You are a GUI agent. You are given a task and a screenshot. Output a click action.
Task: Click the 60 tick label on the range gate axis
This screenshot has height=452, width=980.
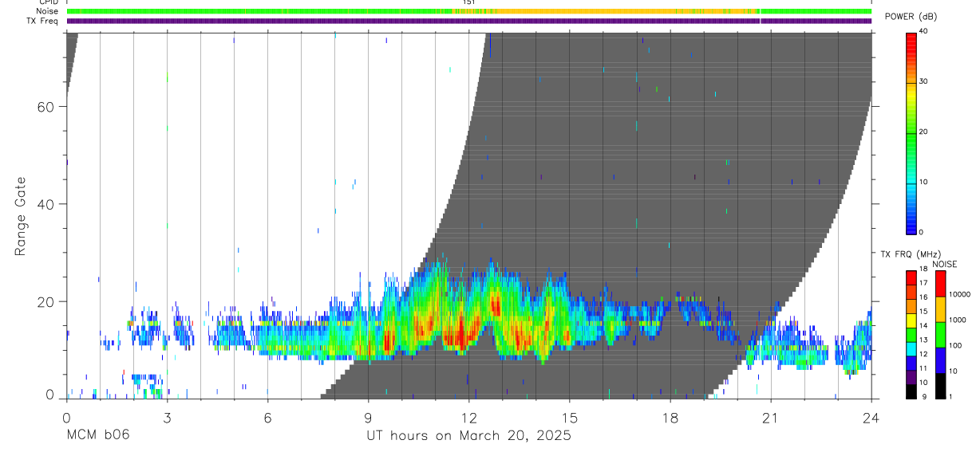[x=45, y=107]
